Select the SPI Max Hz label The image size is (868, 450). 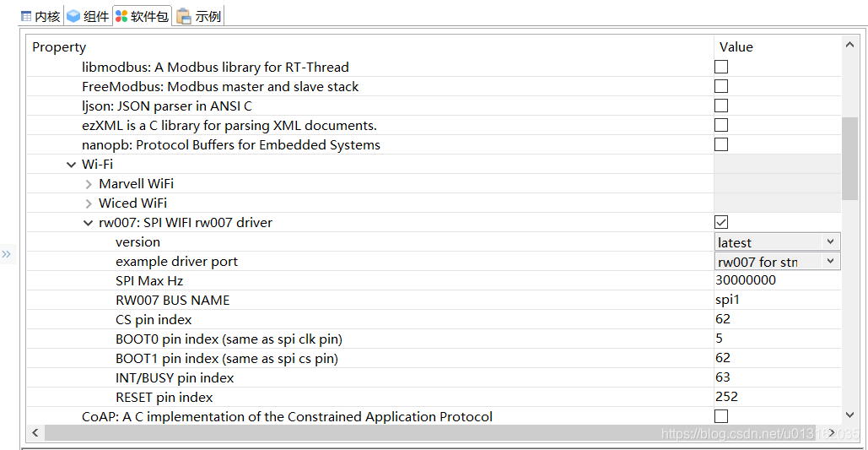click(x=149, y=280)
